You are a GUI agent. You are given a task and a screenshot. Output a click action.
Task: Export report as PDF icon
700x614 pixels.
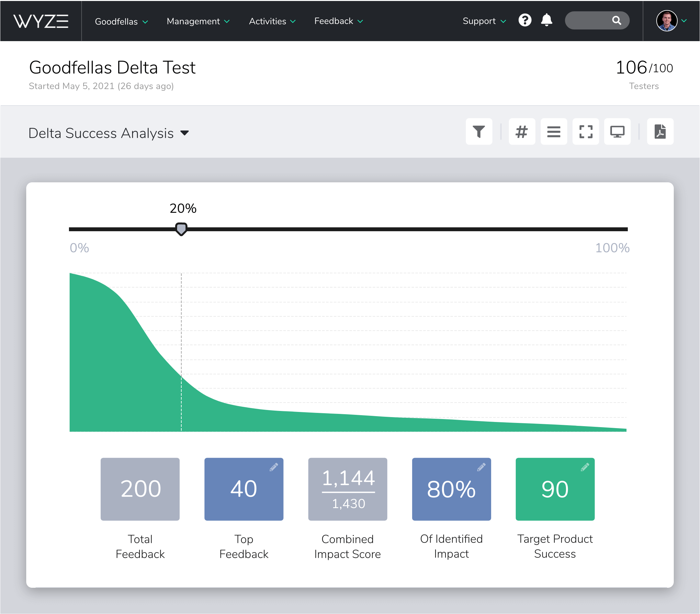pyautogui.click(x=660, y=131)
